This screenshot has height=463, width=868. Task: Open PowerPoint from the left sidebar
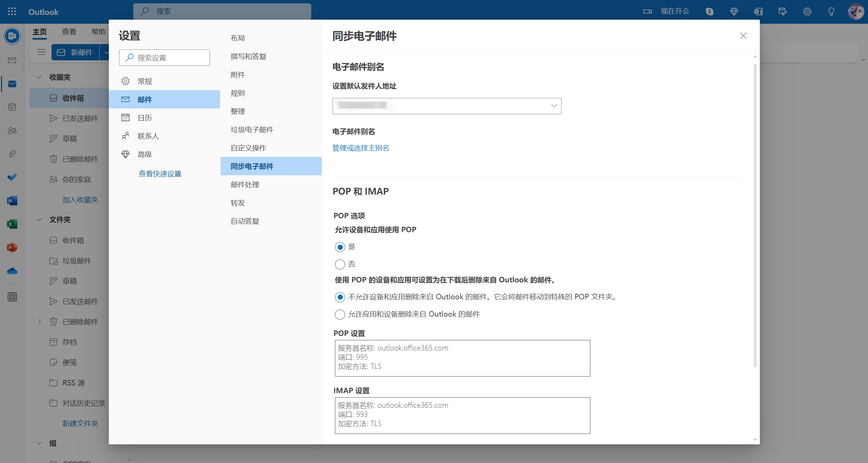pos(12,247)
